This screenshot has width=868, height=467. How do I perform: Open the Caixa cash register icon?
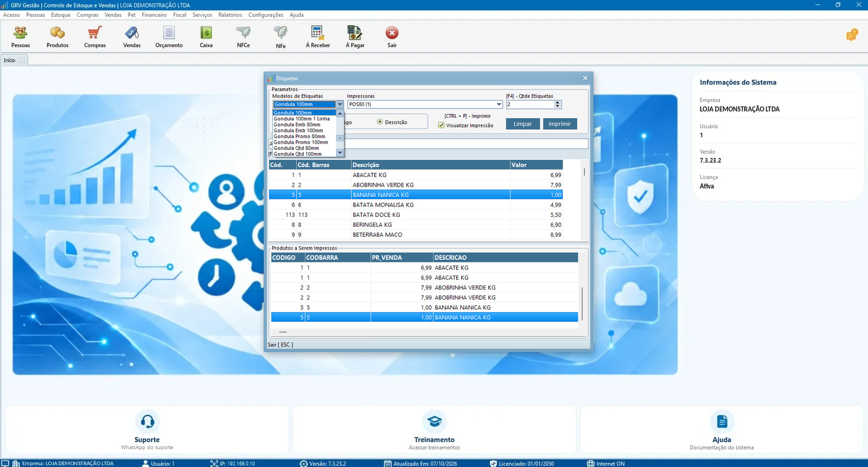click(x=206, y=37)
